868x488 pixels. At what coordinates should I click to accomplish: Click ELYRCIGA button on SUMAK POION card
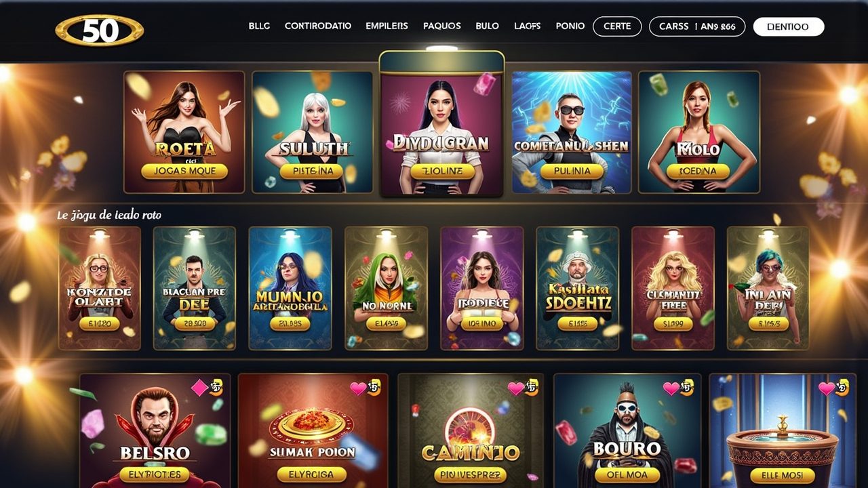pos(311,474)
